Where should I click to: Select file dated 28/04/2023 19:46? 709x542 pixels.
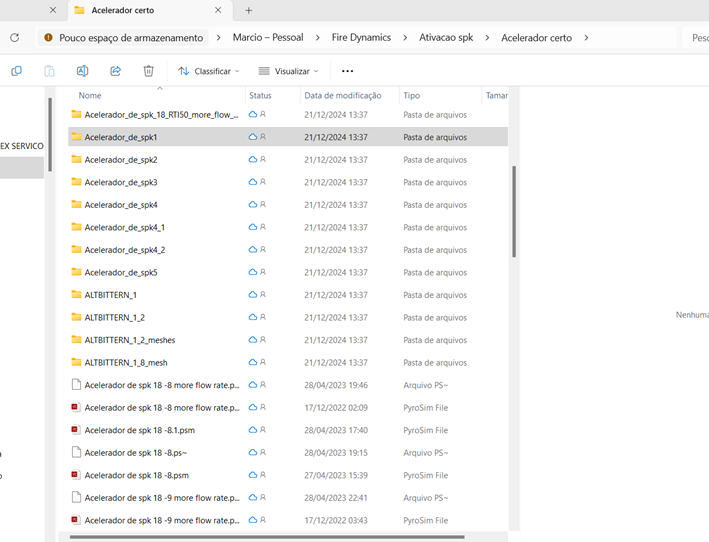click(288, 385)
